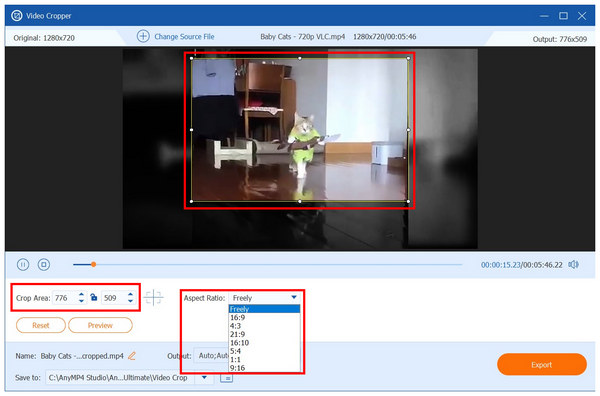Screen dimensions: 600x396
Task: Click the Output: 776x509 text
Action: click(x=559, y=39)
